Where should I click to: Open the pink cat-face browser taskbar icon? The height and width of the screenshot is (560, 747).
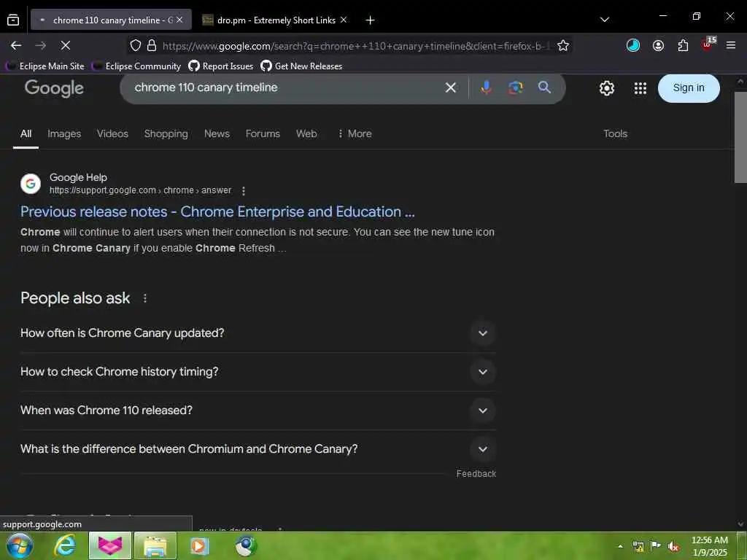110,545
